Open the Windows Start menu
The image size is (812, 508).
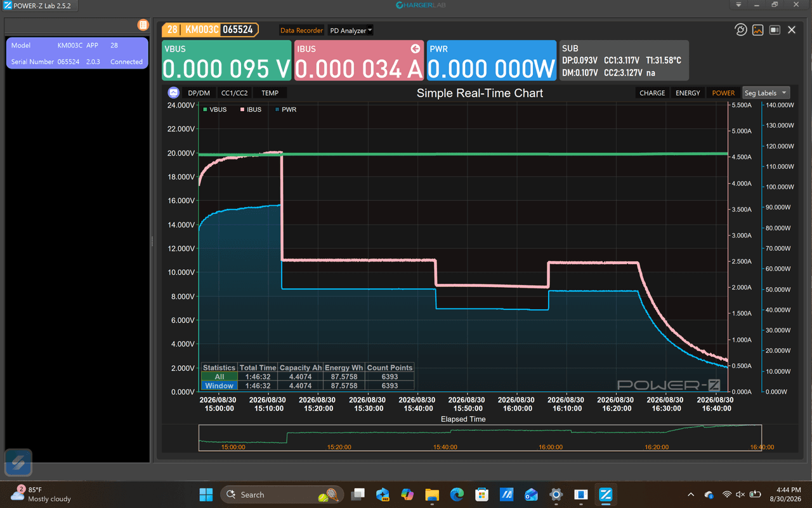click(206, 495)
